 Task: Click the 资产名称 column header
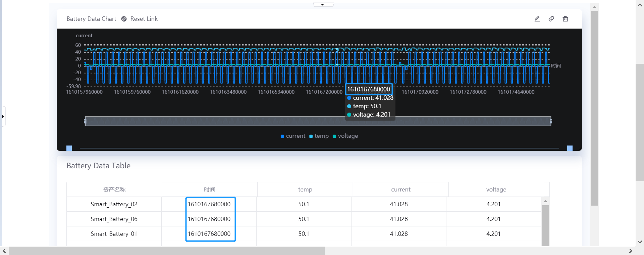tap(114, 189)
